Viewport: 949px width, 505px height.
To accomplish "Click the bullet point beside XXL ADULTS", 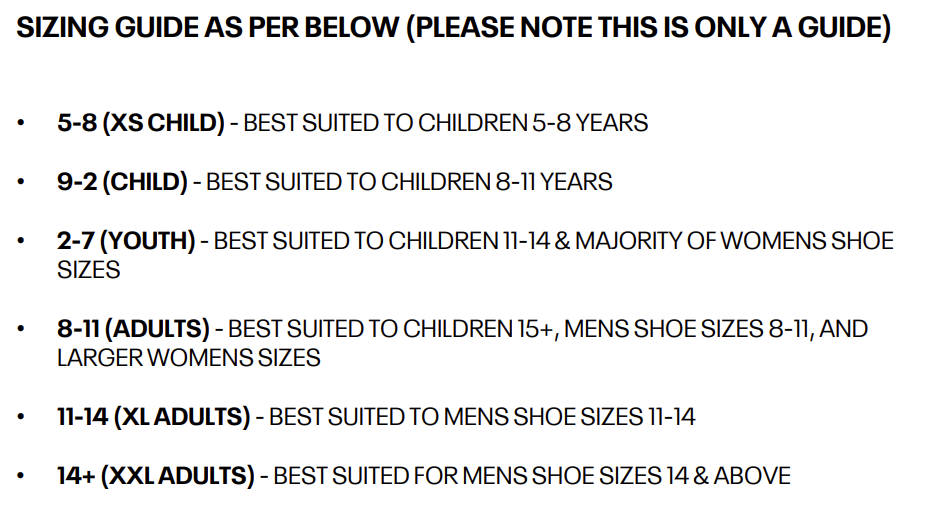I will [22, 476].
